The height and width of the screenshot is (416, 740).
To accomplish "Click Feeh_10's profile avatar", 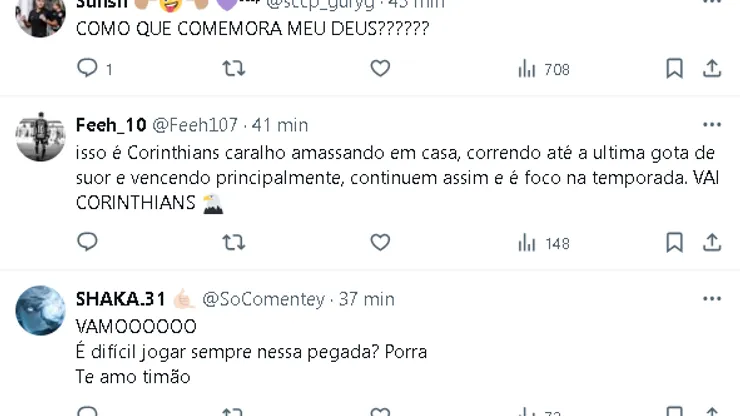I will (x=40, y=137).
